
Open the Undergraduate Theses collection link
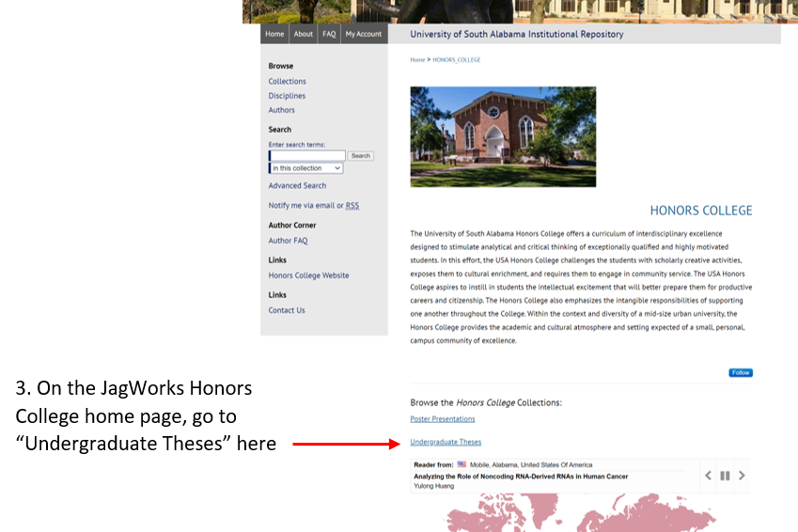click(x=446, y=442)
